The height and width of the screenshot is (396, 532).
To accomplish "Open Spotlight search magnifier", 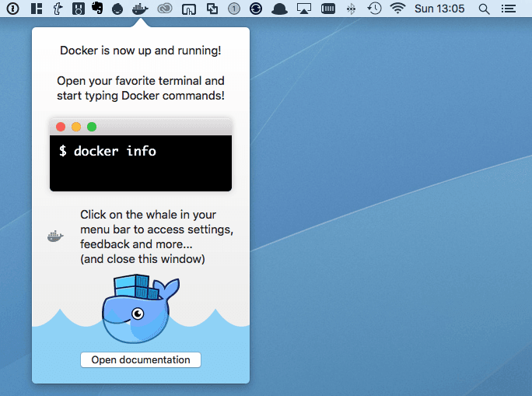I will (484, 9).
